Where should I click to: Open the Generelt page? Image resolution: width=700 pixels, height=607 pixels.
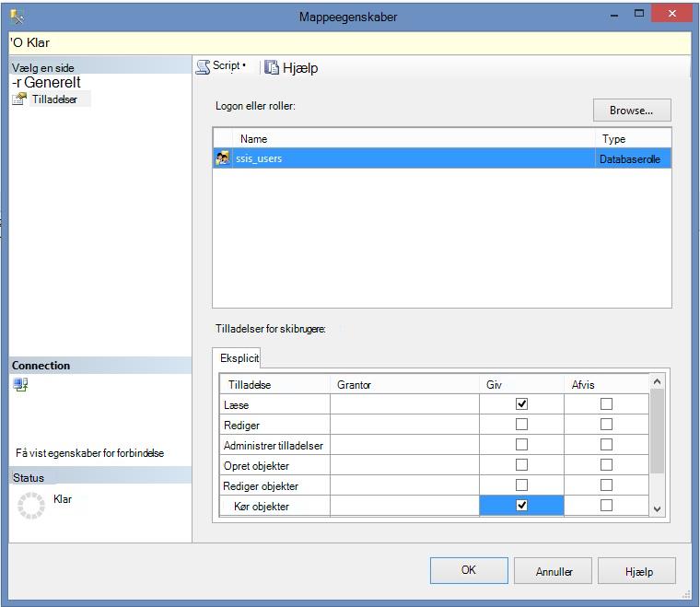click(x=52, y=82)
